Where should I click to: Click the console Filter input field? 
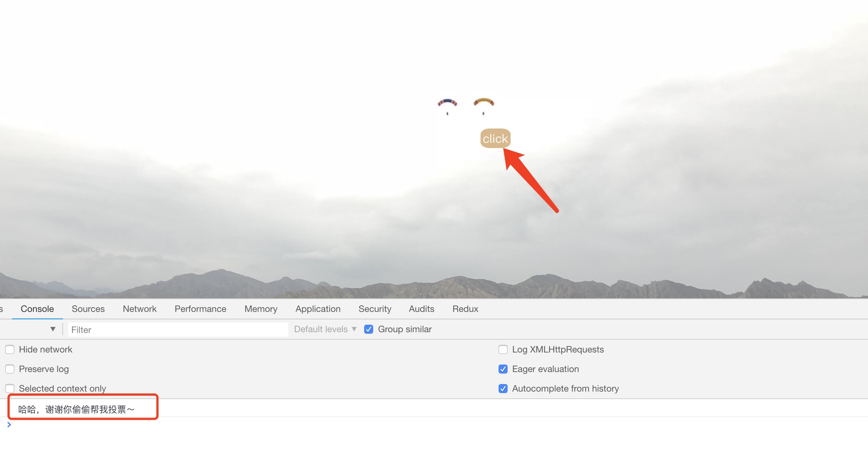[178, 330]
